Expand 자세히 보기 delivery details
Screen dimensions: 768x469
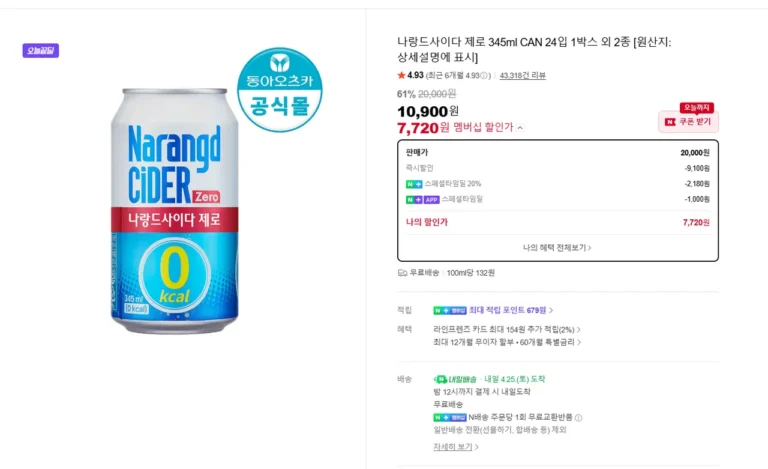(455, 447)
